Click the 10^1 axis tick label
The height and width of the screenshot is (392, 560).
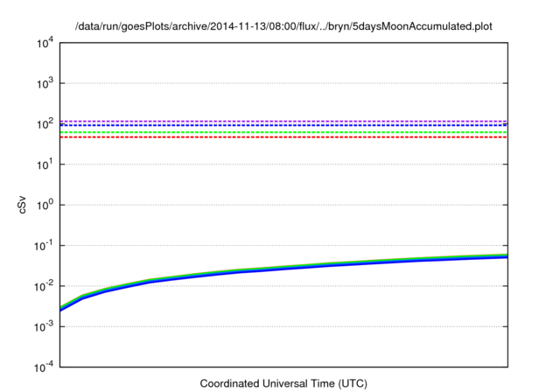point(45,165)
